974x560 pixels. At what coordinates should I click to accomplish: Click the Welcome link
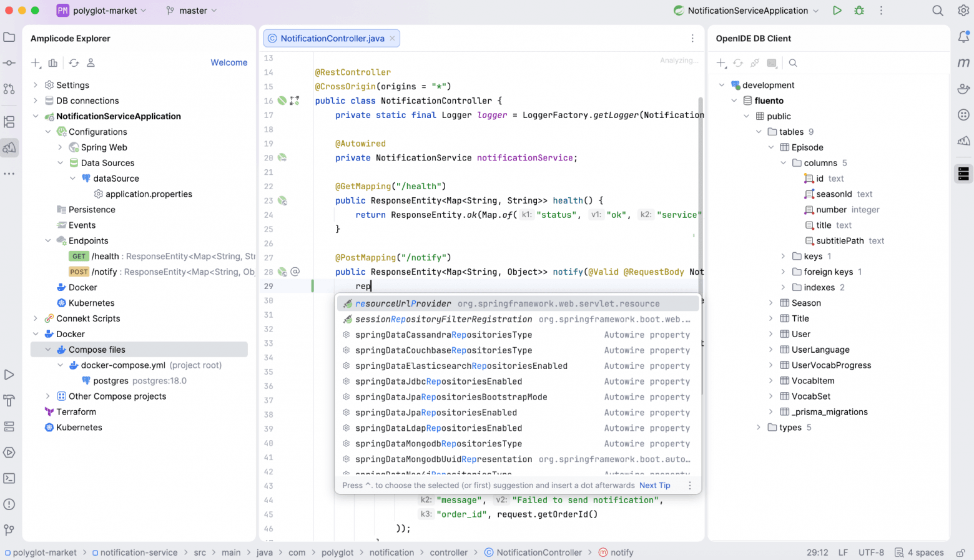(x=229, y=62)
